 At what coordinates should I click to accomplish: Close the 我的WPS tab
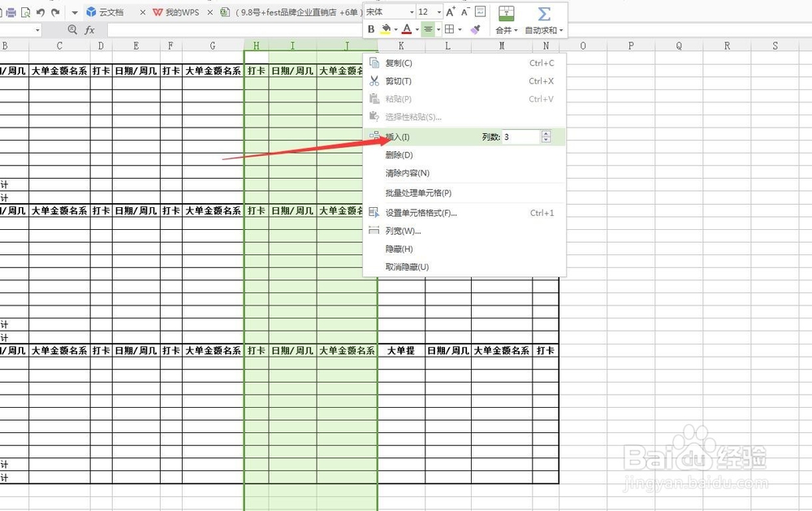209,12
